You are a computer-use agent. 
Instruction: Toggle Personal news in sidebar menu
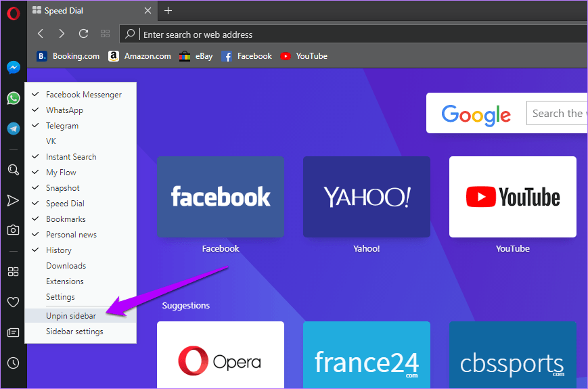(x=81, y=235)
